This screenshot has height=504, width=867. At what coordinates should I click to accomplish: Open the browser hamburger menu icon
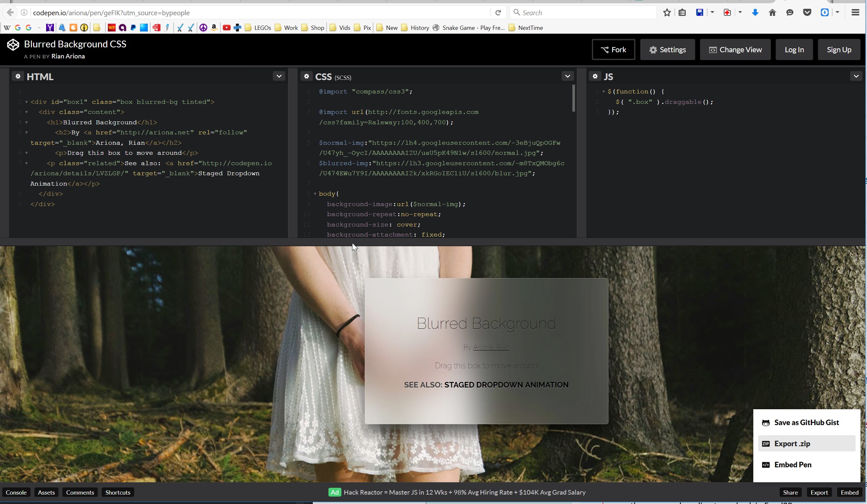(x=855, y=13)
